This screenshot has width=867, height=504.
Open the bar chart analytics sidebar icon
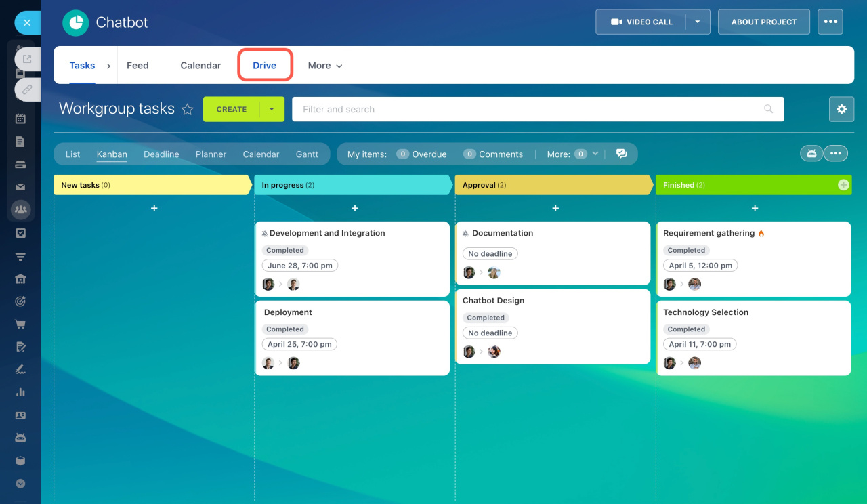point(20,392)
